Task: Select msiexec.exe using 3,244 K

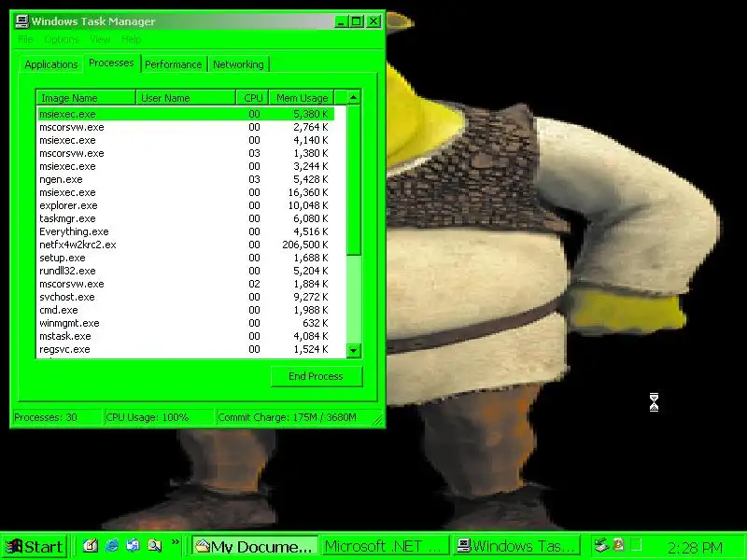Action: [186, 166]
